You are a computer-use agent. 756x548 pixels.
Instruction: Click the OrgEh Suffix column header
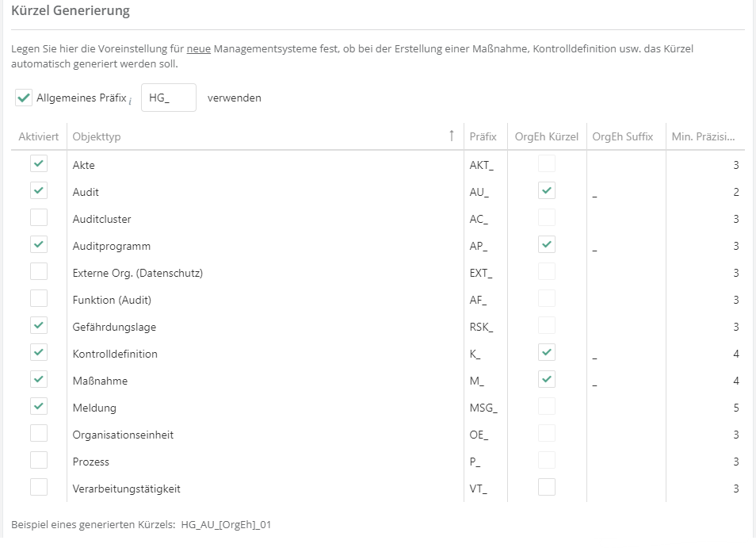pos(622,136)
